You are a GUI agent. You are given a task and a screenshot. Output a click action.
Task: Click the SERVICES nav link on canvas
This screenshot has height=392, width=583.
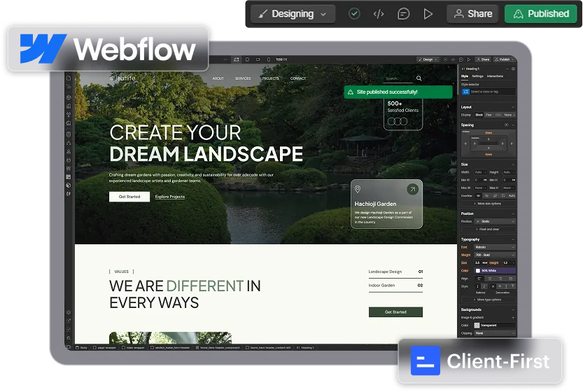pyautogui.click(x=243, y=78)
